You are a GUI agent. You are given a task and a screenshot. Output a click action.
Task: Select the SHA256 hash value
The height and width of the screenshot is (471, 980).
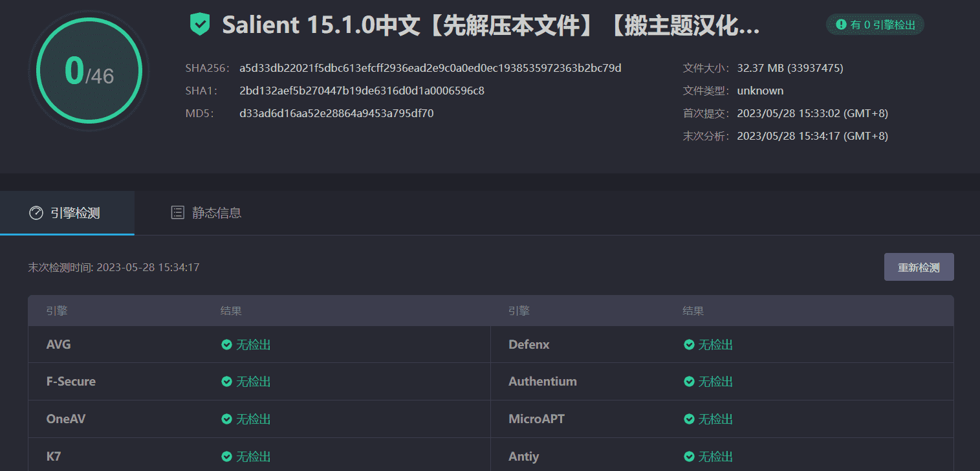(x=430, y=68)
